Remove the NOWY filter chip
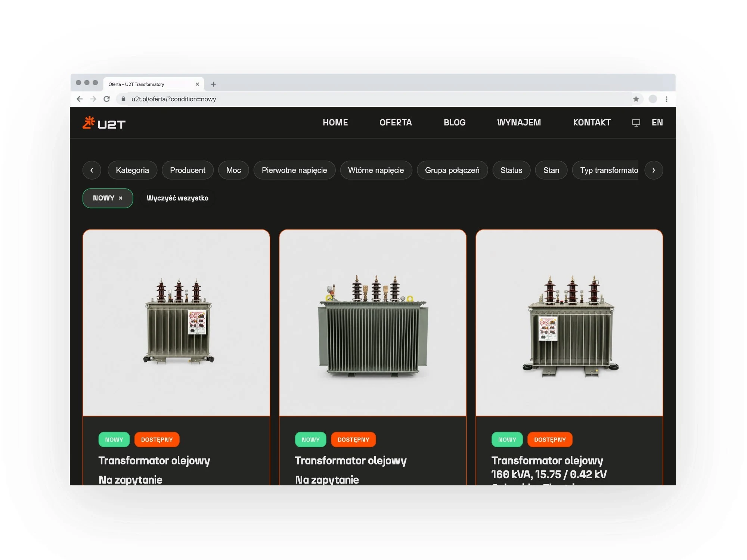The height and width of the screenshot is (560, 747). point(121,198)
